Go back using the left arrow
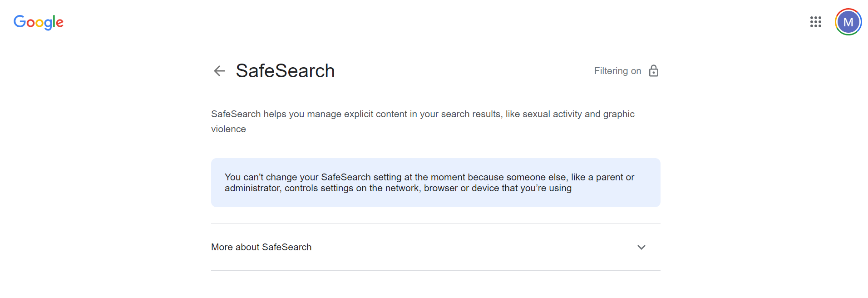868x298 pixels. point(219,71)
